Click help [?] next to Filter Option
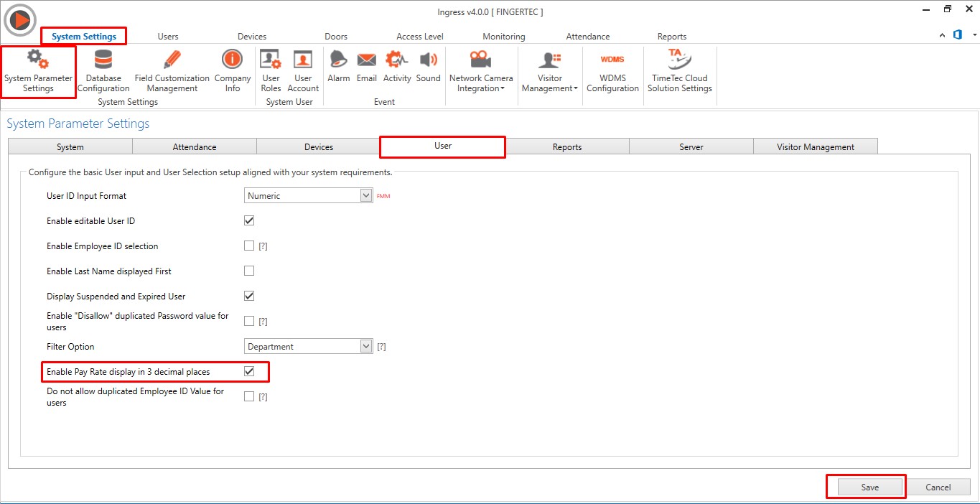 tap(381, 347)
